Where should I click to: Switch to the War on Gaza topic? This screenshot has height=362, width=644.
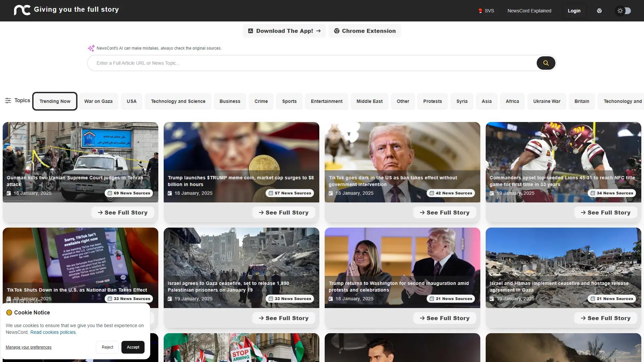point(98,101)
